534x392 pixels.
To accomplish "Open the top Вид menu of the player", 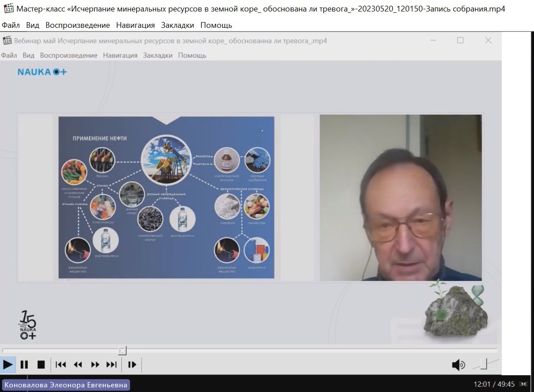I will 33,25.
